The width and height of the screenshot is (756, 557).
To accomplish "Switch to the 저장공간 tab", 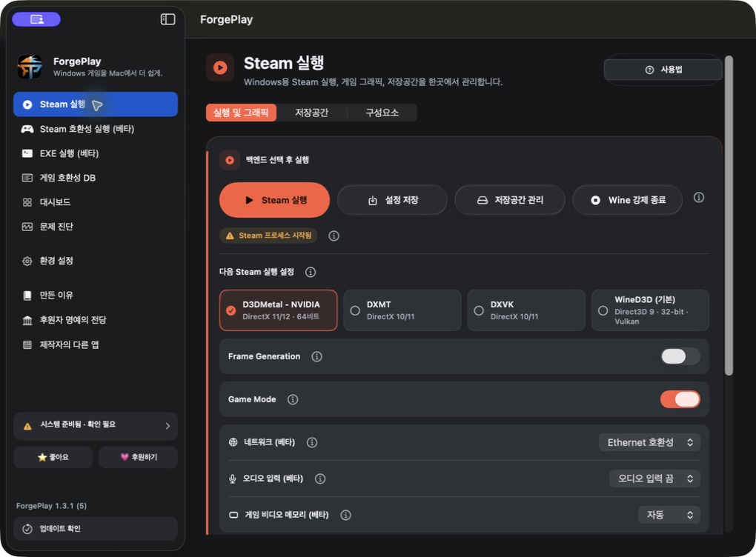I will click(311, 113).
